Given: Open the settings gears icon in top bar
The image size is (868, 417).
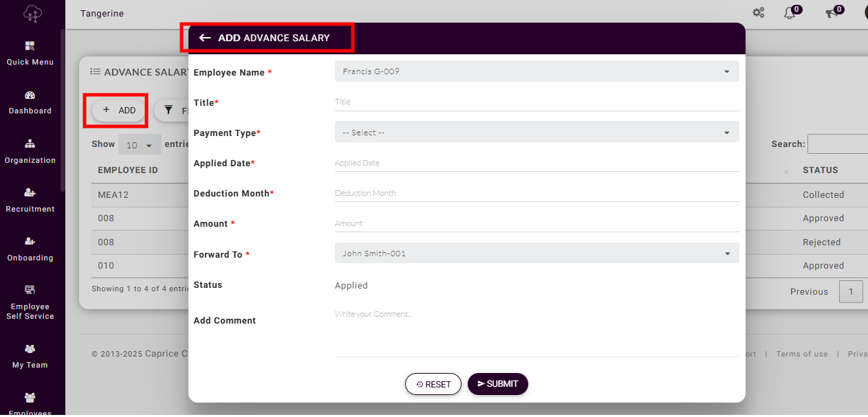Looking at the screenshot, I should (758, 12).
